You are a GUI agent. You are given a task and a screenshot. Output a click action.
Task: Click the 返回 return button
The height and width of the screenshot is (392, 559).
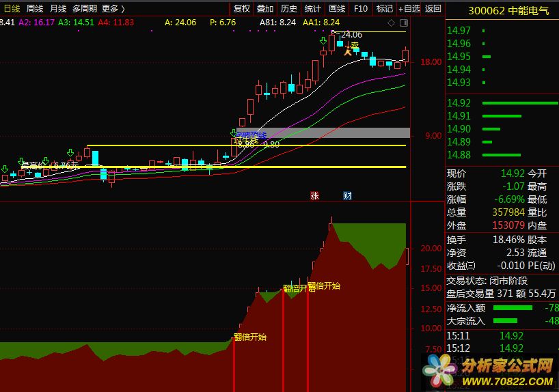(x=433, y=9)
